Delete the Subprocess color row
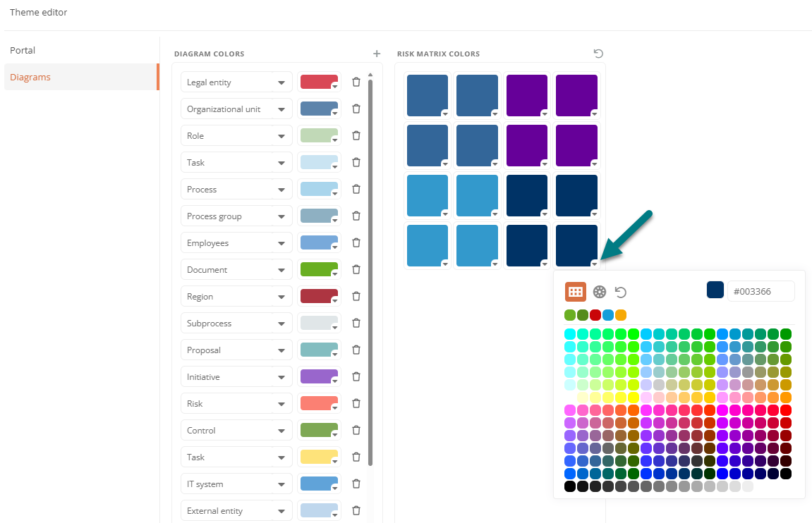This screenshot has width=812, height=523. pos(356,324)
